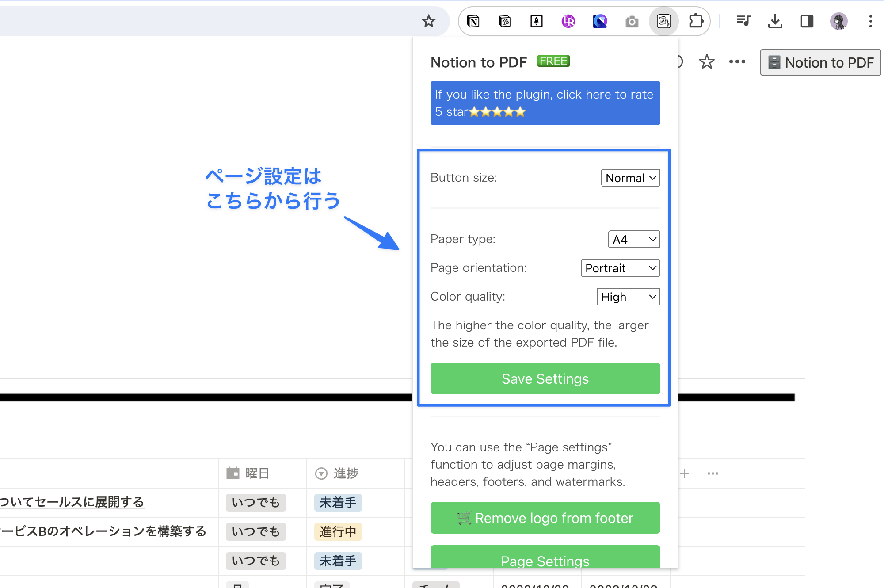Viewport: 884px width, 588px height.
Task: Open the Chrome profile avatar
Action: click(838, 21)
